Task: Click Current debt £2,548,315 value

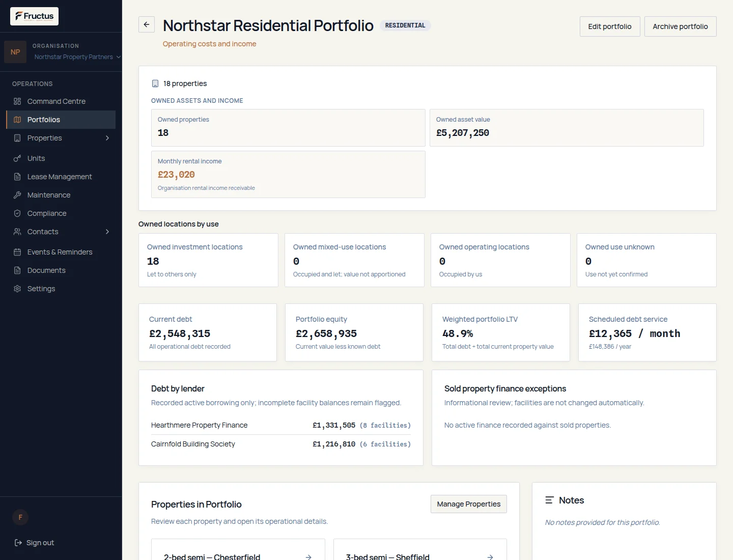Action: click(180, 333)
